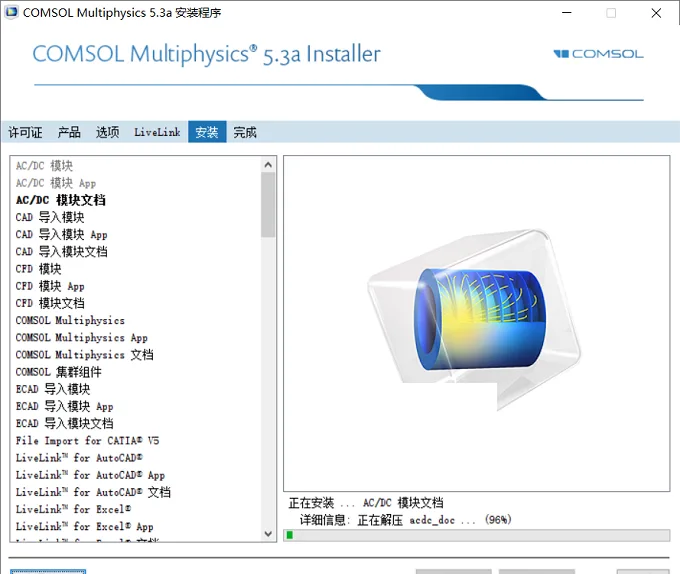The width and height of the screenshot is (680, 574).
Task: Open the 许可证 step tab
Action: [25, 132]
